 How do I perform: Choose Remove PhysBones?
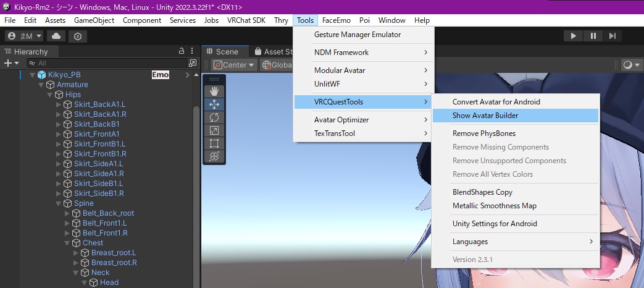[516, 133]
